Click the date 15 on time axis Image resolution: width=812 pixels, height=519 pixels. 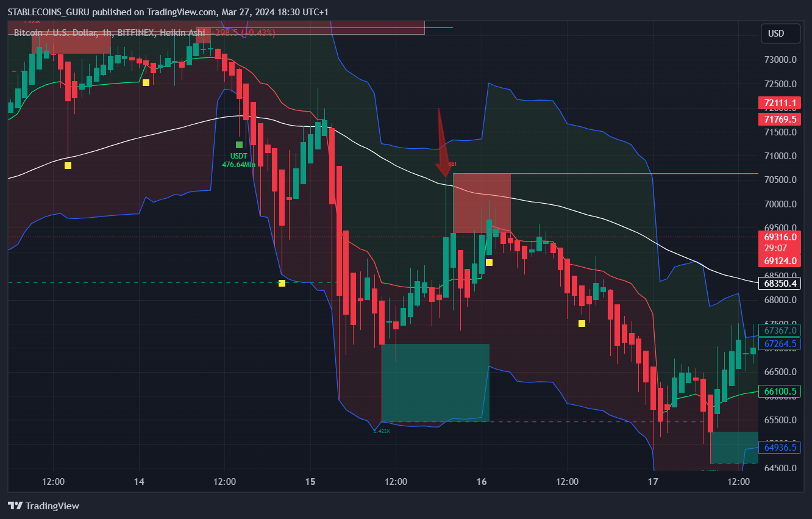point(310,482)
